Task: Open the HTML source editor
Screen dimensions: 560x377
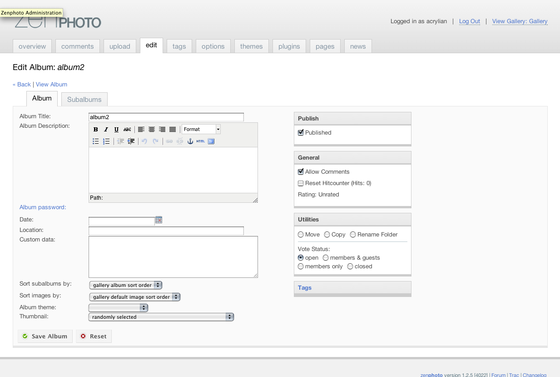Action: point(200,141)
